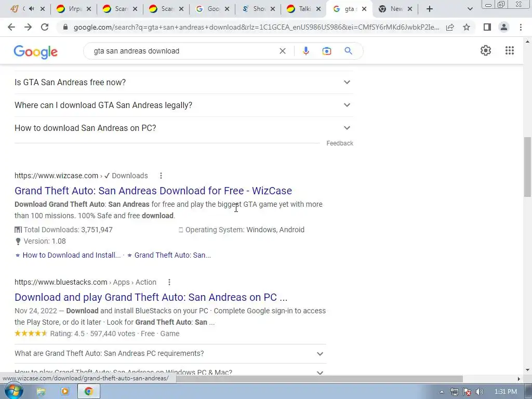The image size is (532, 399).
Task: Open 'Grand Theft Auto: San Andreas Download for Free - WizCase'
Action: [x=153, y=191]
